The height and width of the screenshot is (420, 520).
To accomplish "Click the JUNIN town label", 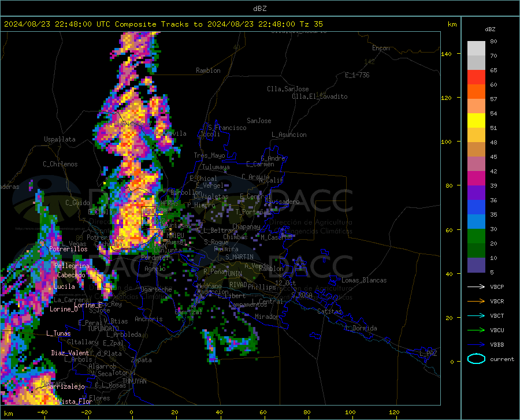I will point(233,274).
